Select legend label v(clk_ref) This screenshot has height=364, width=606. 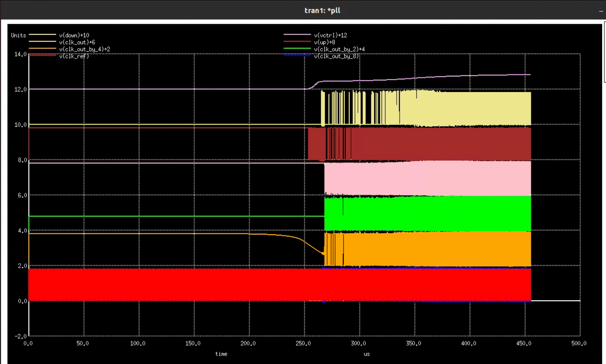[74, 56]
